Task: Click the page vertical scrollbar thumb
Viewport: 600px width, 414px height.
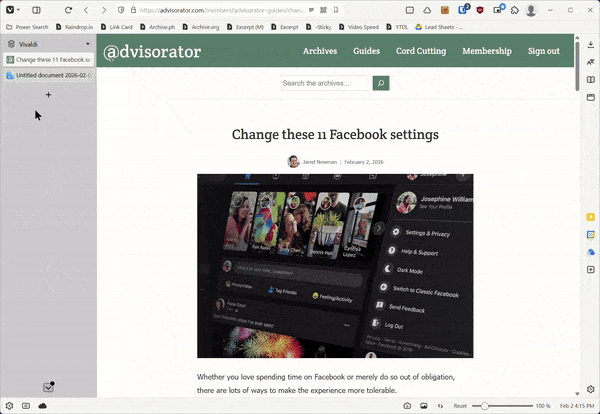Action: (x=577, y=66)
